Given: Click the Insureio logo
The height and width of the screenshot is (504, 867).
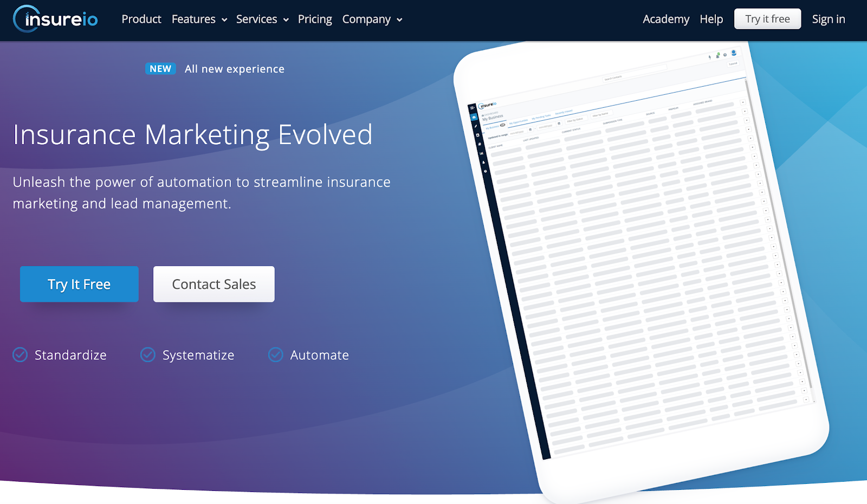Looking at the screenshot, I should click(x=55, y=19).
